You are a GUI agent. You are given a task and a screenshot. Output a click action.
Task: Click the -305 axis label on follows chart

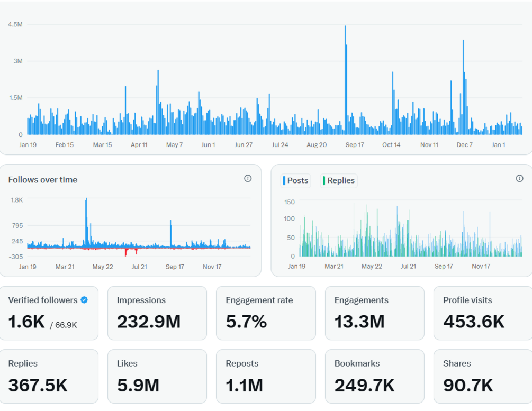[16, 257]
